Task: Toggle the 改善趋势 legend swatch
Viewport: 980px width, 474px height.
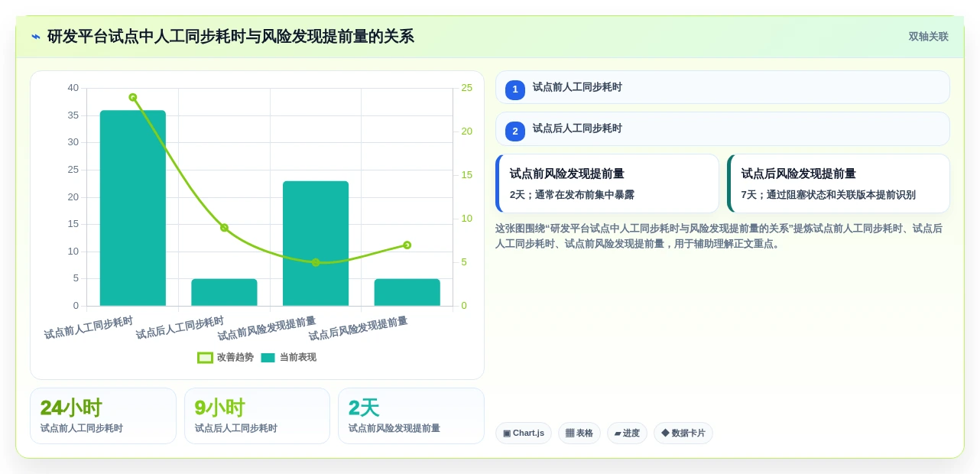Action: (205, 358)
